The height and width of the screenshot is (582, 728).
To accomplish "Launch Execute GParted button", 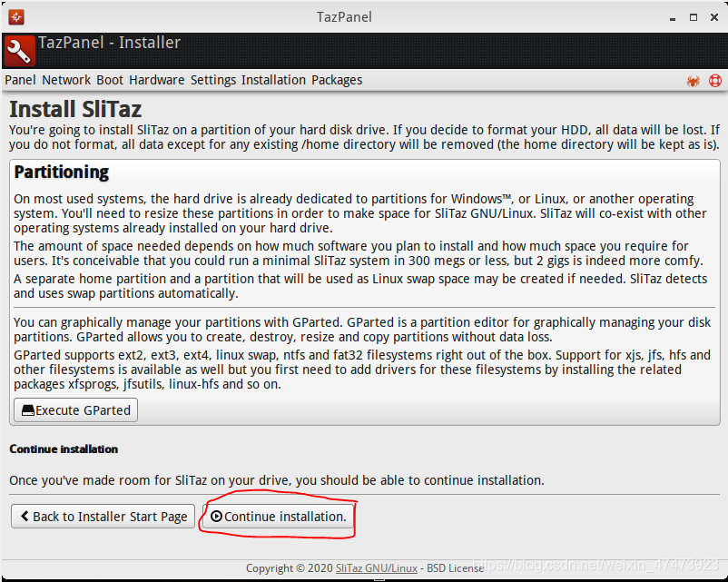I will click(x=75, y=410).
